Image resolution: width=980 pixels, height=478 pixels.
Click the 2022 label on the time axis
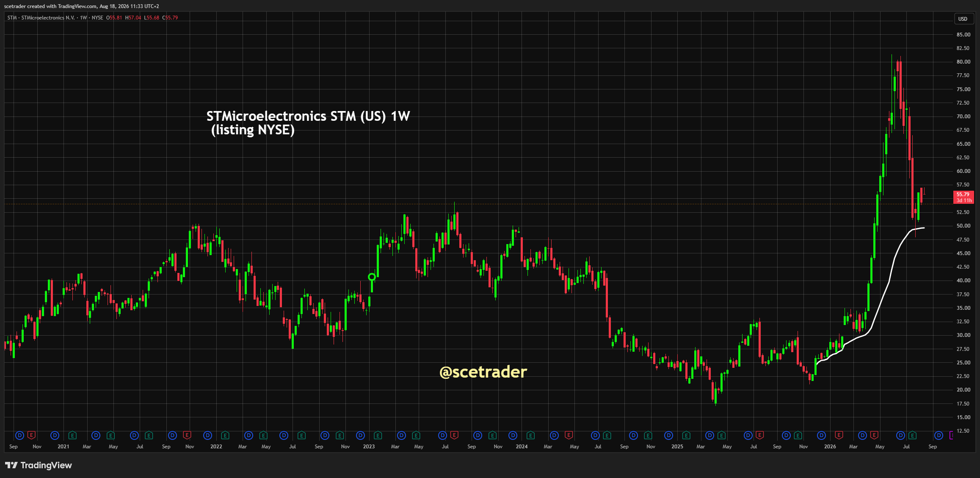pos(216,447)
